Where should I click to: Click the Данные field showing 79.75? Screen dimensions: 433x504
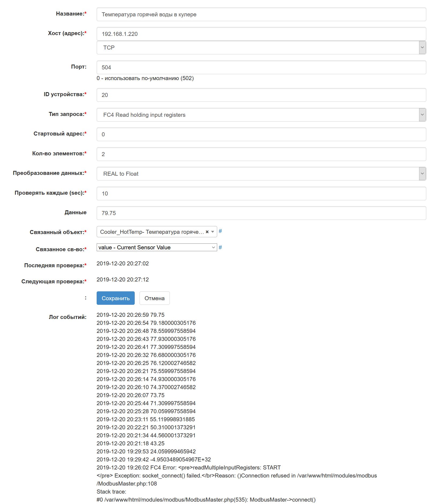261,213
